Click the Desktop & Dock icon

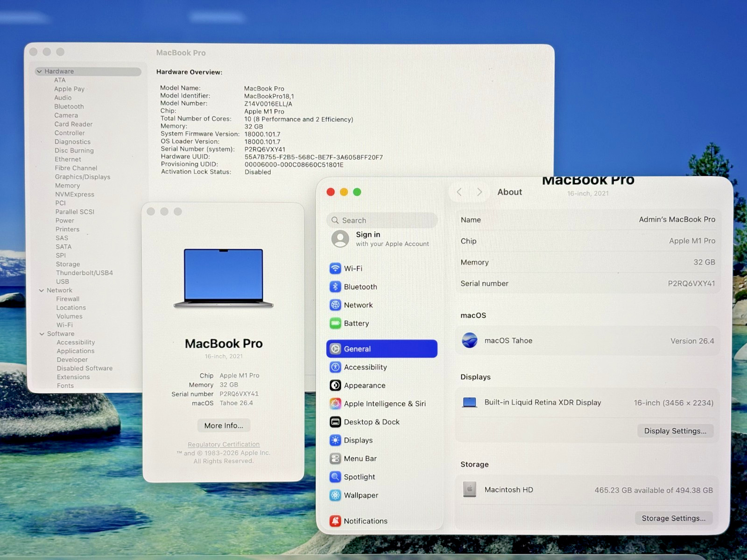335,422
